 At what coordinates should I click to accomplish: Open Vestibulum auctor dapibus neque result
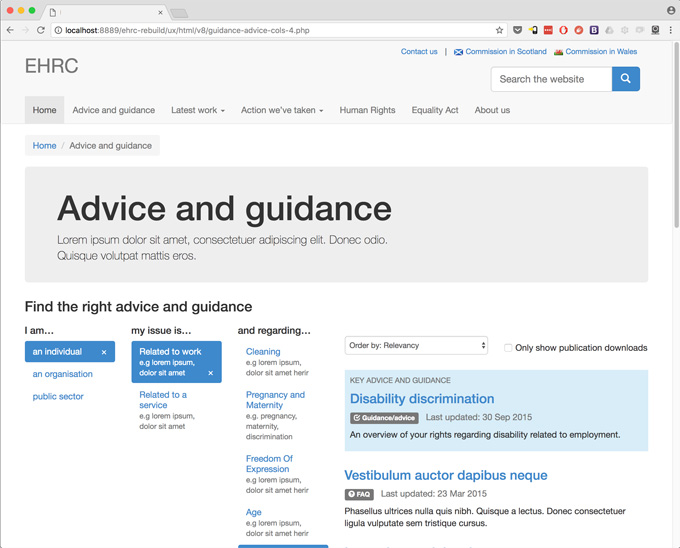pos(446,475)
